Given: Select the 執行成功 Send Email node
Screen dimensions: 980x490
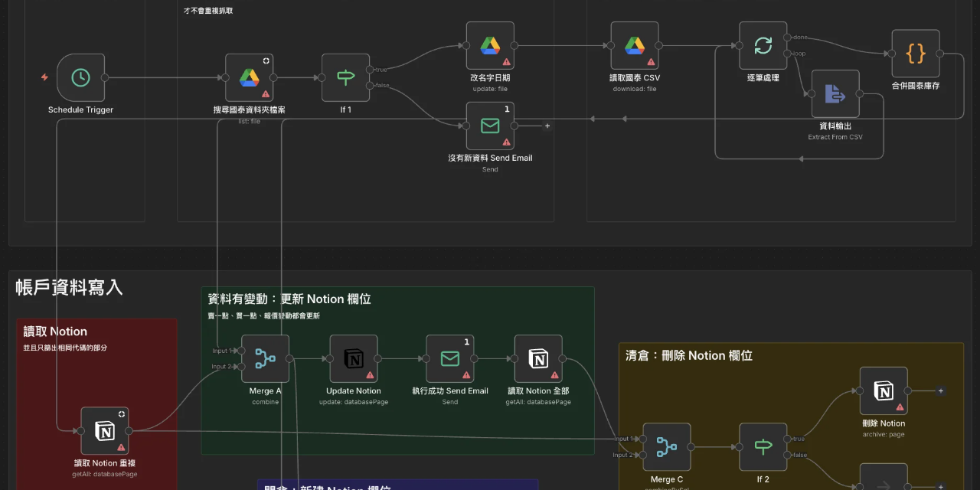Looking at the screenshot, I should [450, 358].
